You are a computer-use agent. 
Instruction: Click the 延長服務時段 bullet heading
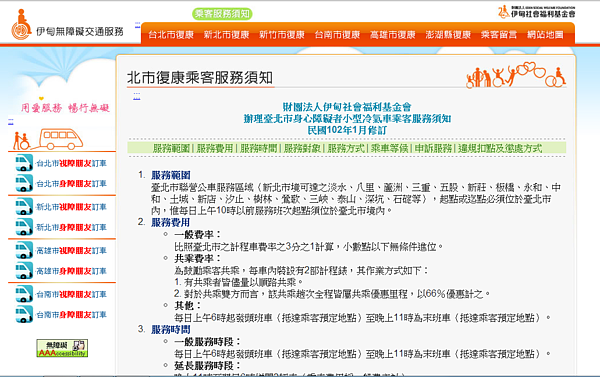(207, 366)
